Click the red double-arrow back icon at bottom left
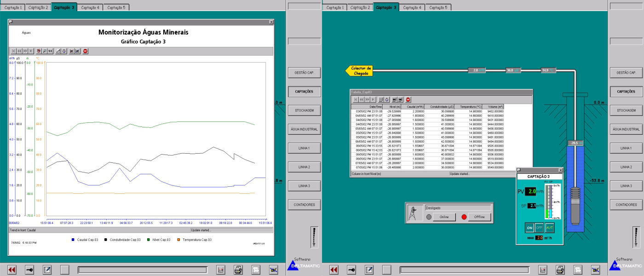 [x=12, y=270]
